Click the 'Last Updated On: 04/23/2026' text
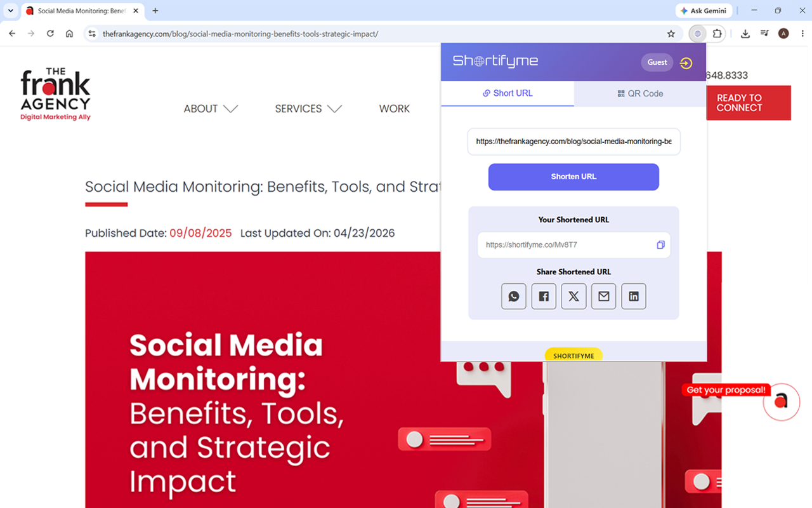 pos(318,233)
